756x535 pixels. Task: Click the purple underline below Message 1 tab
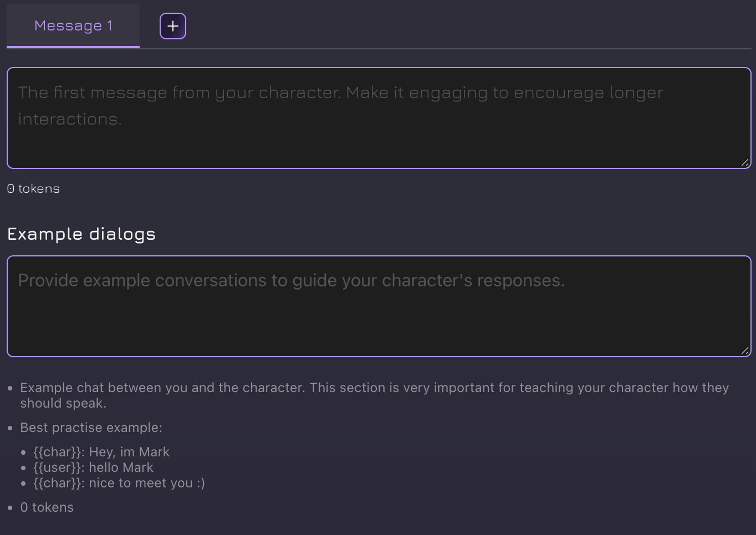[73, 47]
